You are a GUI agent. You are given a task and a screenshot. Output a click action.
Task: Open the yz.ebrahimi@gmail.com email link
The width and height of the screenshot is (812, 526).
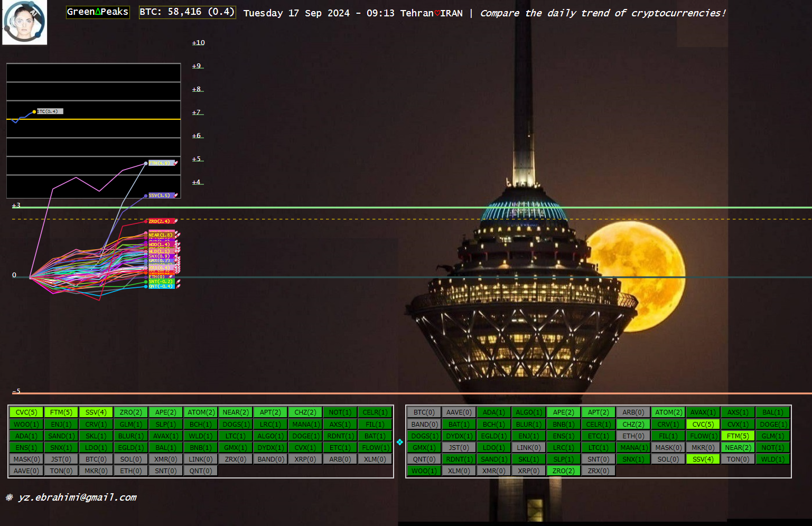tap(77, 497)
